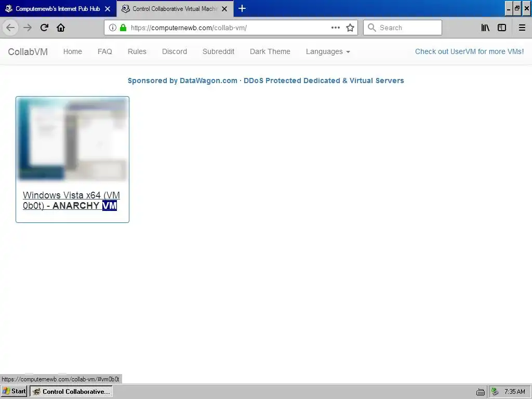Switch to Dark Theme

click(270, 51)
